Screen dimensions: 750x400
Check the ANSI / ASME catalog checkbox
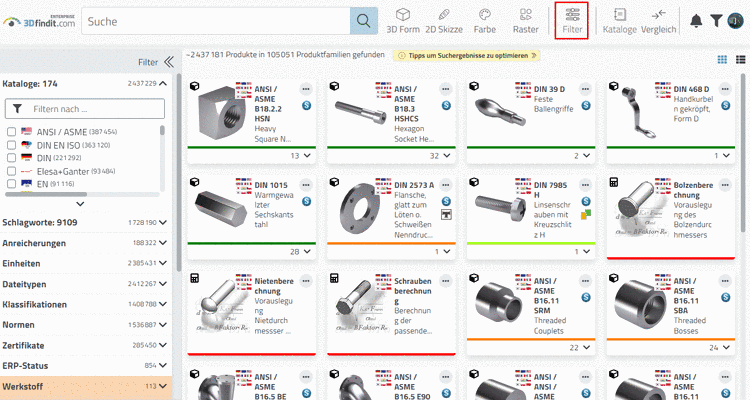(11, 132)
